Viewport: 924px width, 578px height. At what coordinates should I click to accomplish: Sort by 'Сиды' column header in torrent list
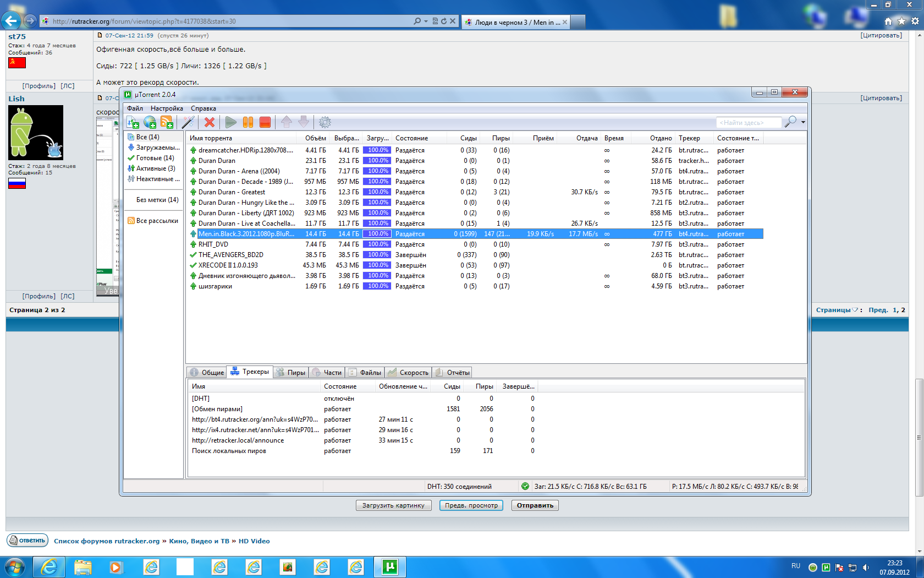(463, 138)
